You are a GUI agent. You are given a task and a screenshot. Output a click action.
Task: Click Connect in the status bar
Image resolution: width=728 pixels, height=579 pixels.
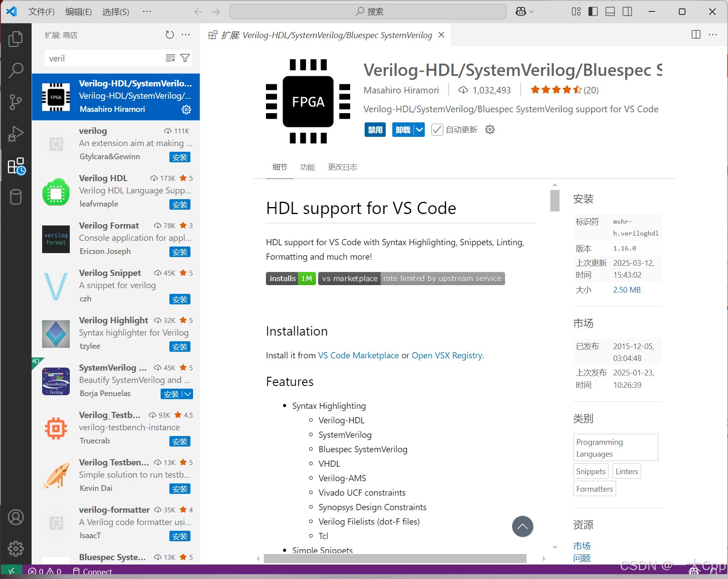click(92, 572)
